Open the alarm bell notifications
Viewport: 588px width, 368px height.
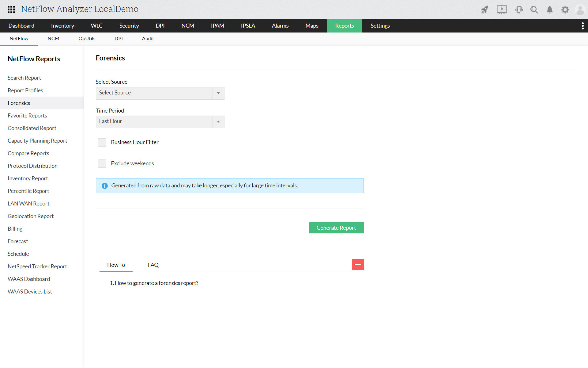[550, 10]
